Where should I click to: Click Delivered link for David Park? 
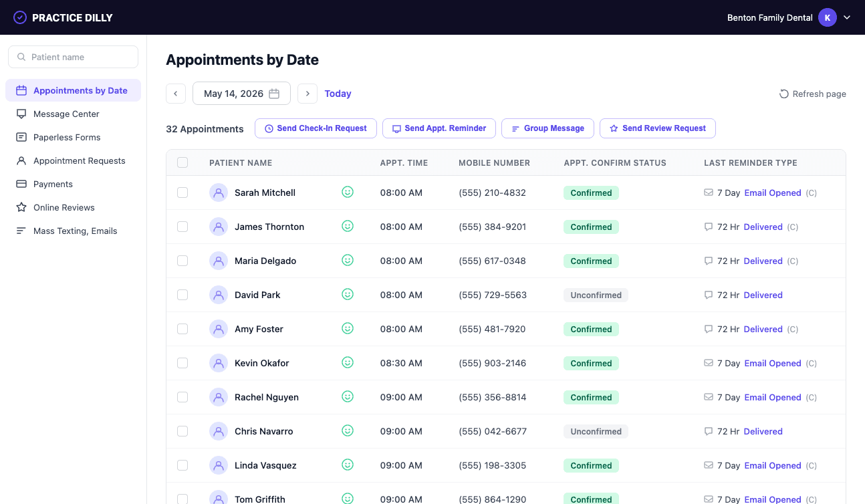click(763, 295)
